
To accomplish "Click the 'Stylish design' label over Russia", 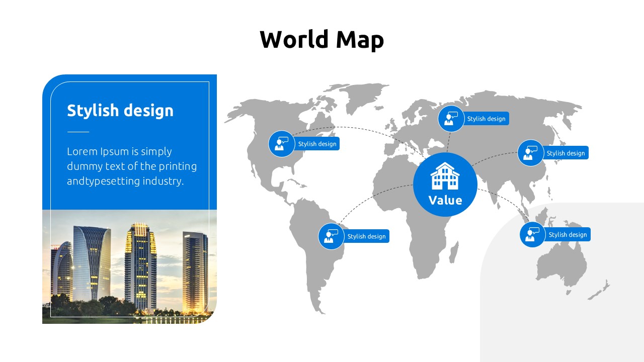I will [x=486, y=119].
